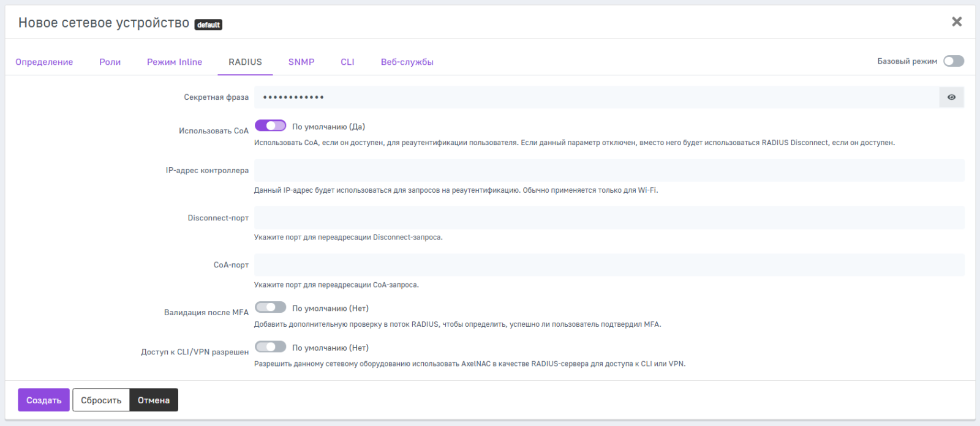The image size is (980, 426).
Task: Open the Определение tab
Action: tap(44, 62)
